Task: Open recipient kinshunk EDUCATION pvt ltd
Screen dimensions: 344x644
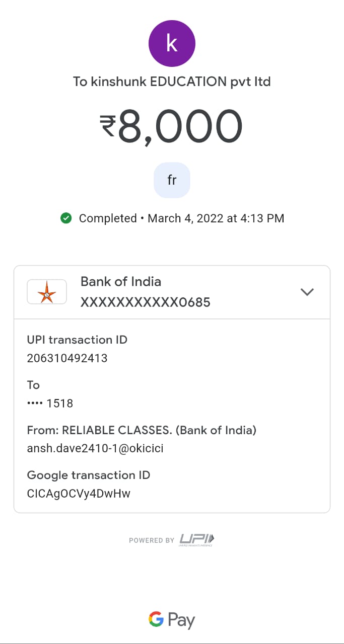Action: click(x=172, y=82)
